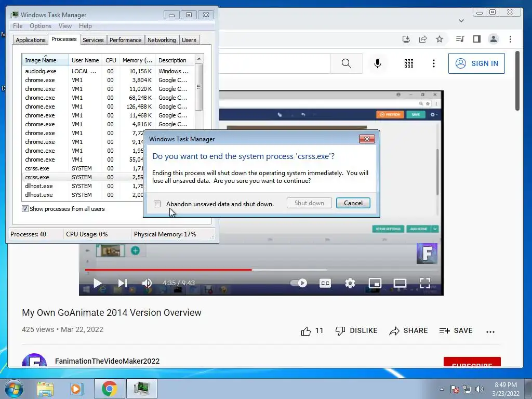Open YouTube settings three-dot menu
Image resolution: width=532 pixels, height=399 pixels.
tap(433, 63)
